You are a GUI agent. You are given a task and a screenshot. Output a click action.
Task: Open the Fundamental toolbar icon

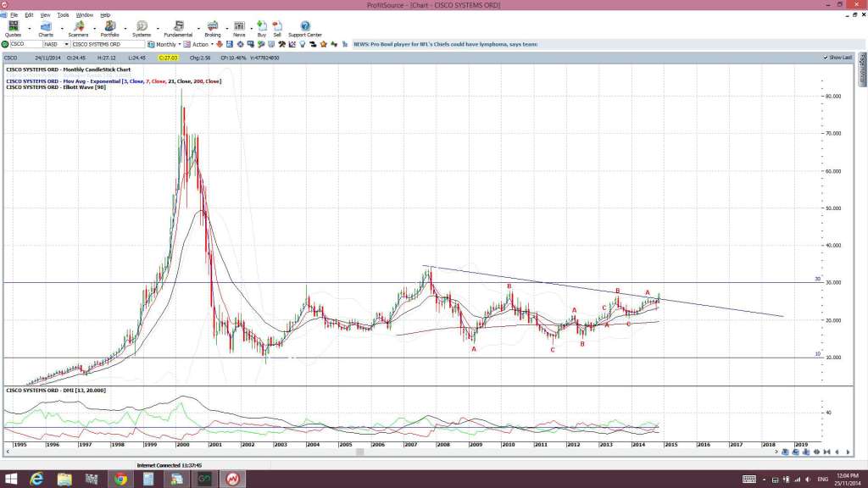(x=178, y=29)
